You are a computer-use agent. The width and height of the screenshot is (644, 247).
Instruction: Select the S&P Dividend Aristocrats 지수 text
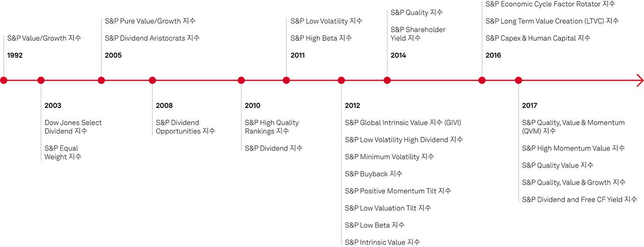152,38
